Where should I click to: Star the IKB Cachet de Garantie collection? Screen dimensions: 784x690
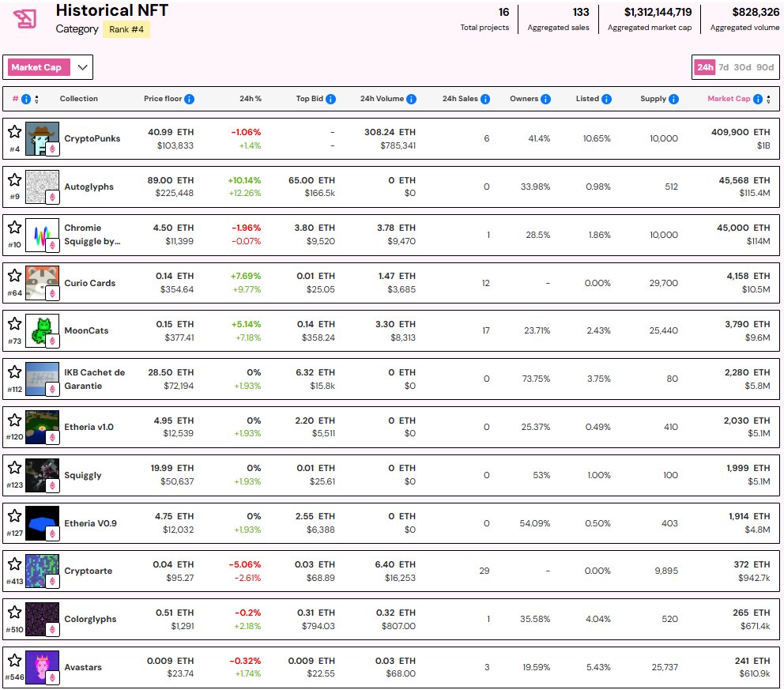(x=14, y=371)
